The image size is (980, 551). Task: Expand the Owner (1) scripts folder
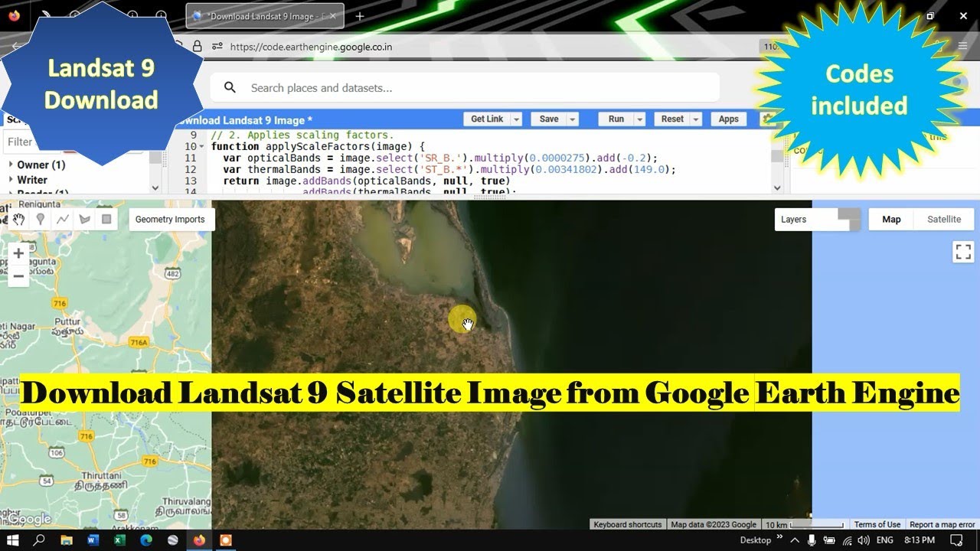tap(11, 165)
